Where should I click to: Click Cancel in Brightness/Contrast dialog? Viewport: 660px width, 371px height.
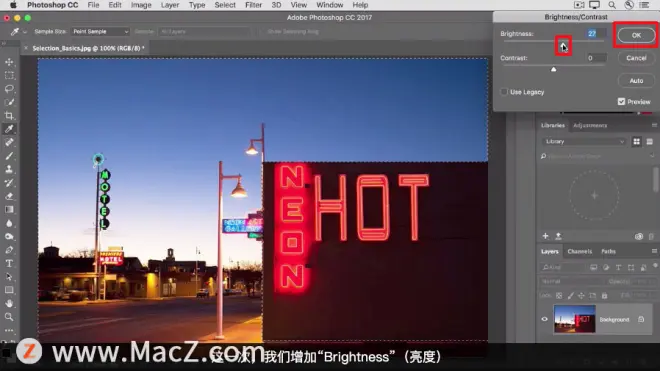point(636,58)
